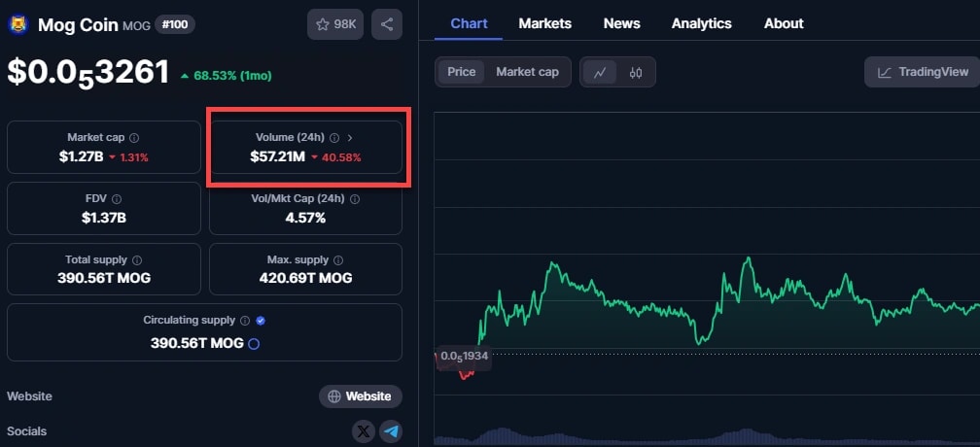Image resolution: width=980 pixels, height=447 pixels.
Task: Open the News tab
Action: [x=621, y=23]
